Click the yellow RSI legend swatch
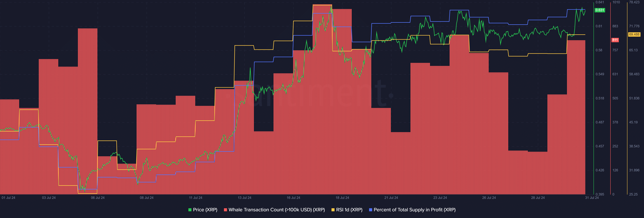 click(333, 210)
